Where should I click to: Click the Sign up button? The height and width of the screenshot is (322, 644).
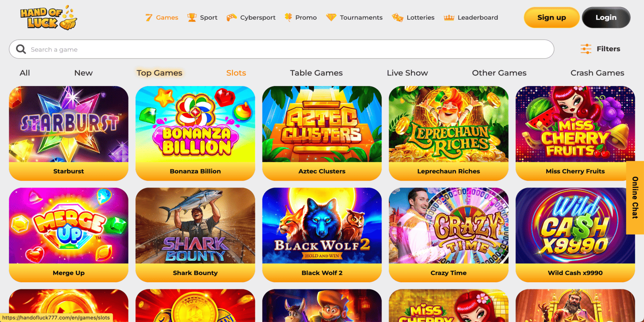click(551, 17)
